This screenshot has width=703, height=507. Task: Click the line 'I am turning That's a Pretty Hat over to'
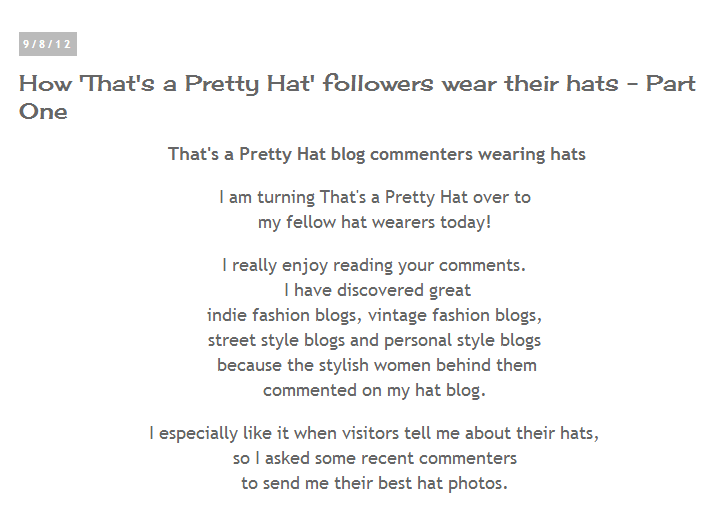pos(375,197)
